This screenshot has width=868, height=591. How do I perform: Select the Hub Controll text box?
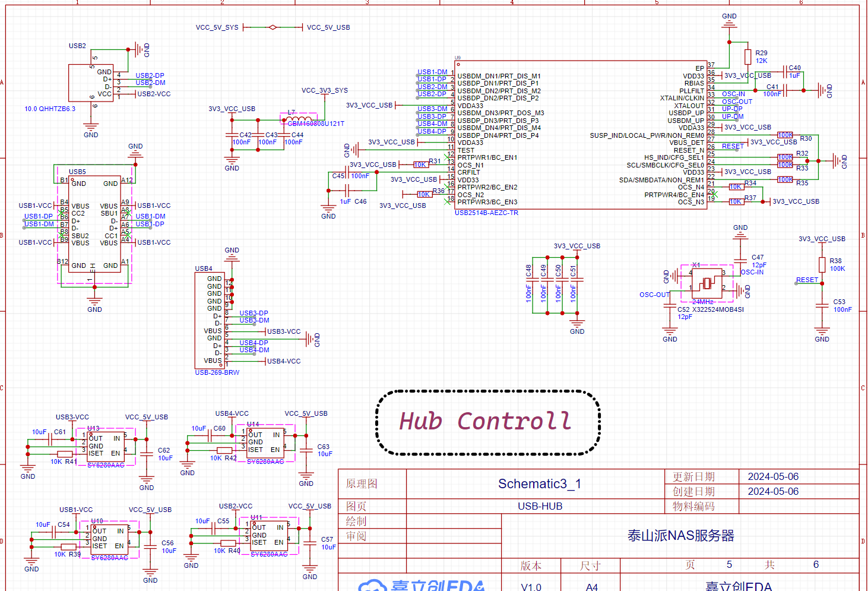point(487,422)
